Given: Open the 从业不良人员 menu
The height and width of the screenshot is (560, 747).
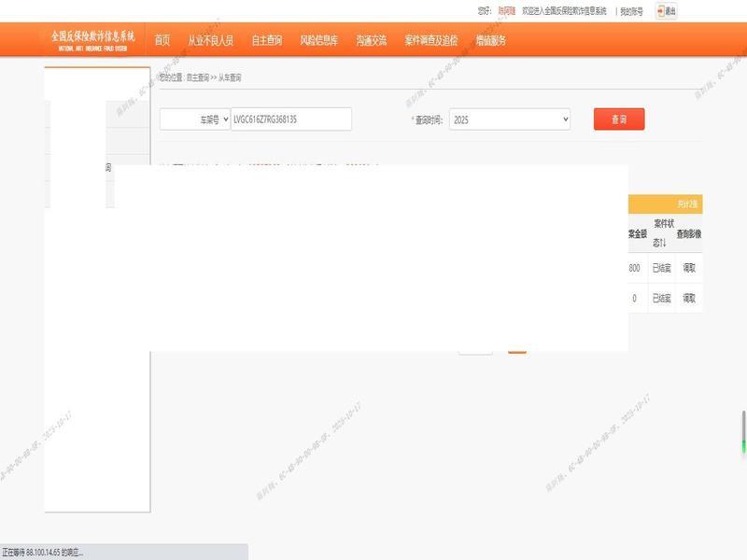Looking at the screenshot, I should tap(210, 40).
